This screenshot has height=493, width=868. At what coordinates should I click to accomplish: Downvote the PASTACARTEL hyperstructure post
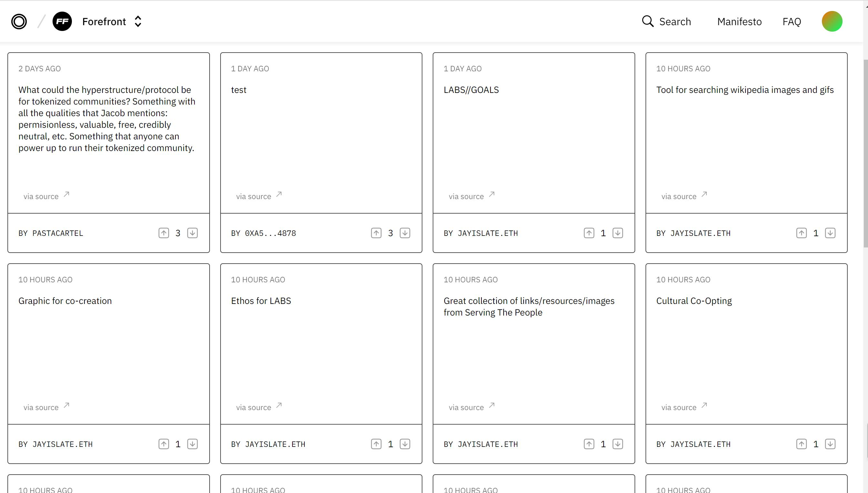[x=192, y=233]
